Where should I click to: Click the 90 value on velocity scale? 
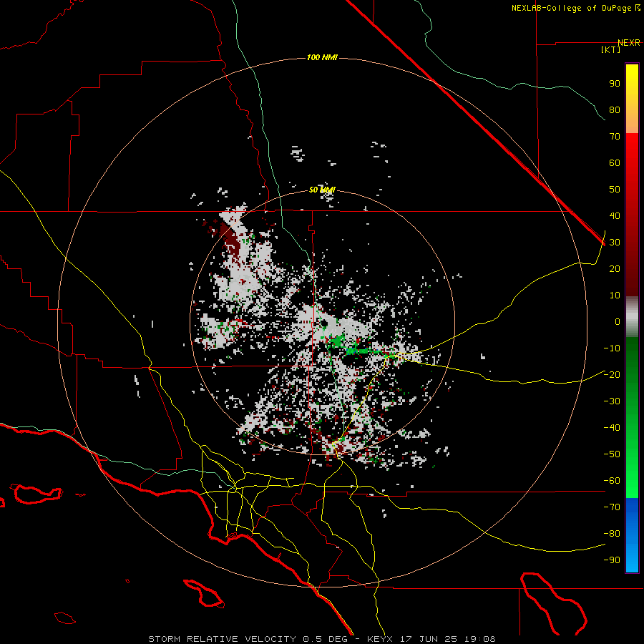click(615, 84)
